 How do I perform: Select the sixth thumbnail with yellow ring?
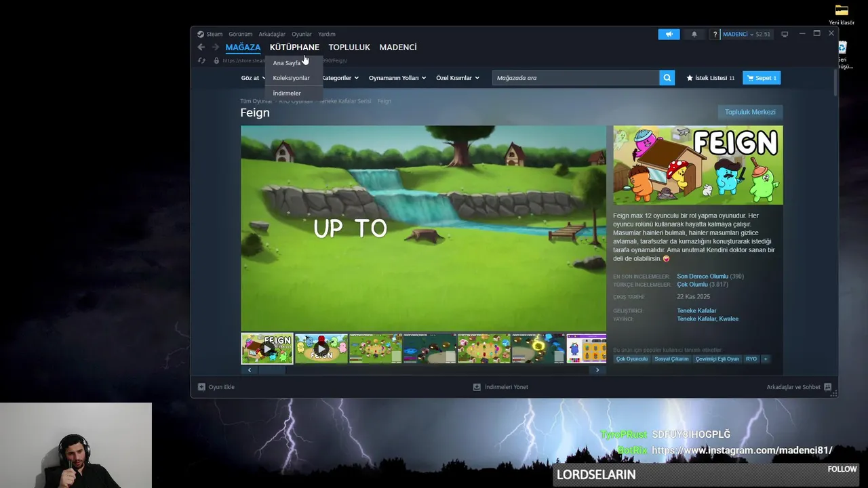pos(538,348)
